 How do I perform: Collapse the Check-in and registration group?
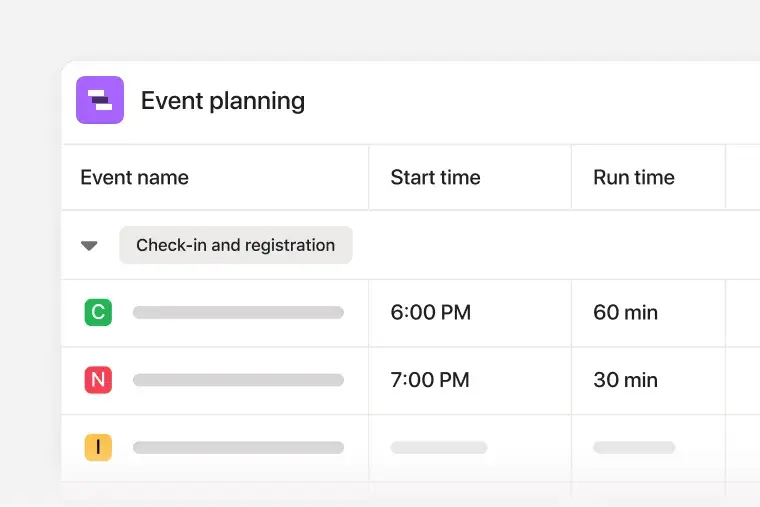point(89,246)
